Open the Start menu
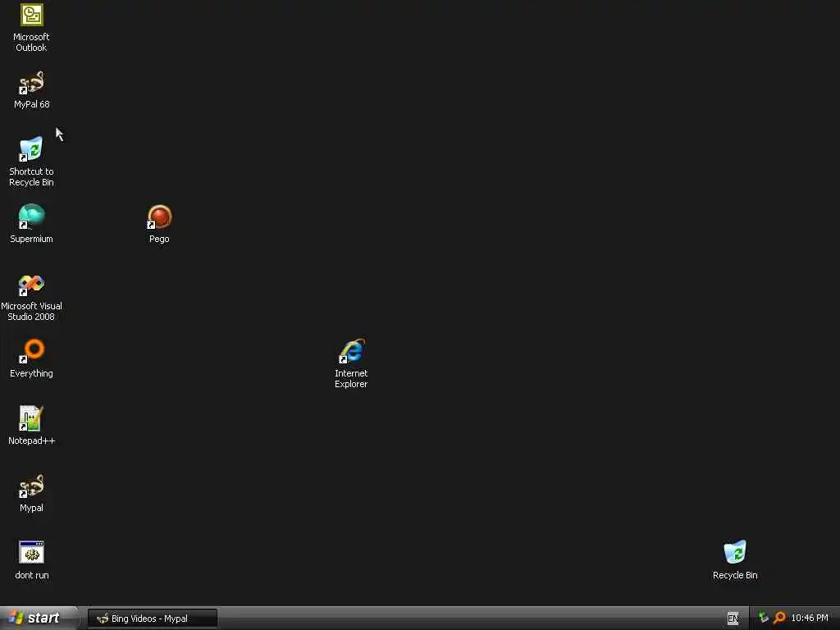This screenshot has width=840, height=630. (39, 618)
